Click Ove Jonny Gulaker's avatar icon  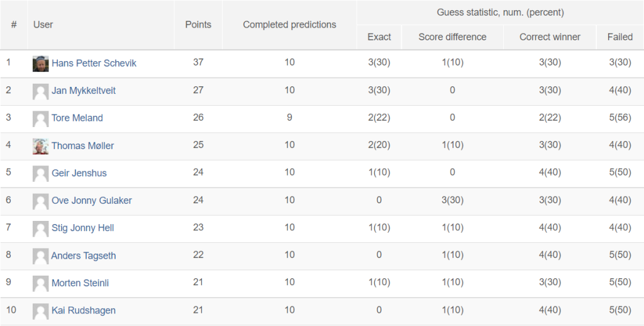coord(41,201)
